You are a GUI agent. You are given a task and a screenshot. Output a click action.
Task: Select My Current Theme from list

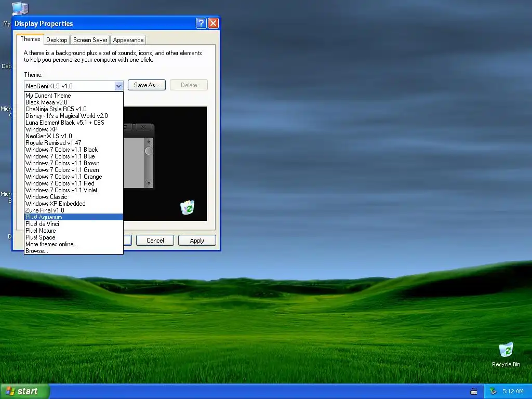(74, 96)
